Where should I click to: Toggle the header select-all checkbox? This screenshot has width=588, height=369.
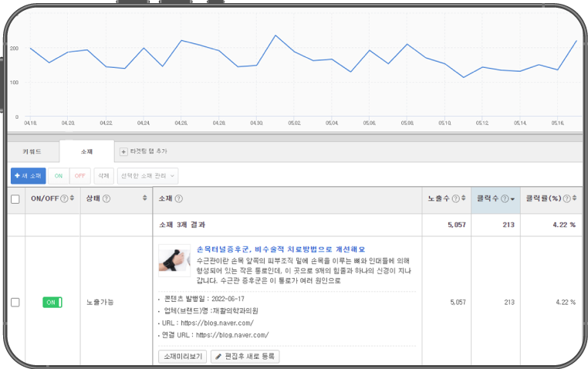[x=15, y=199]
